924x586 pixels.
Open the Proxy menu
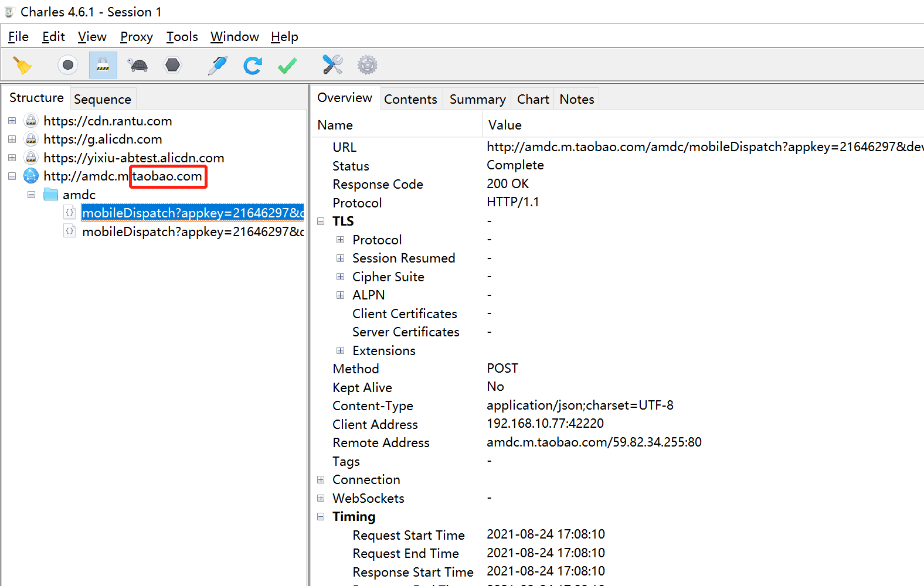coord(137,37)
